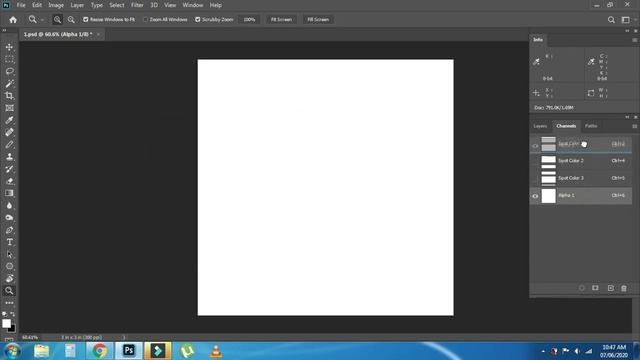Select the Zoom tool in the toolbox
This screenshot has width=640, height=360.
coord(9,291)
